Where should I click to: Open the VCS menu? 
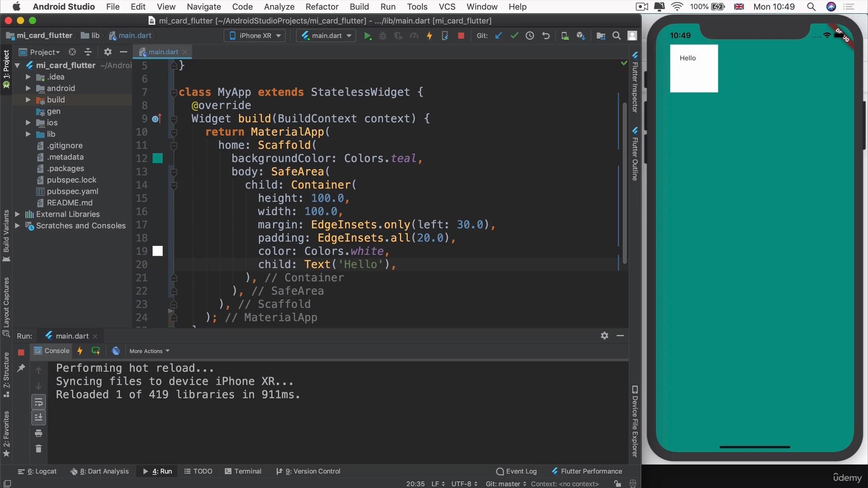pyautogui.click(x=447, y=7)
